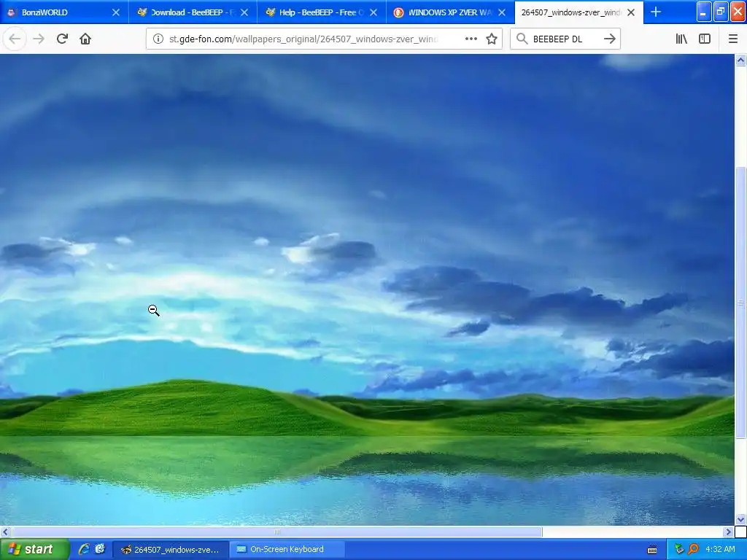Click the 4:32 AM taskbar clock
The height and width of the screenshot is (560, 747).
(x=720, y=550)
